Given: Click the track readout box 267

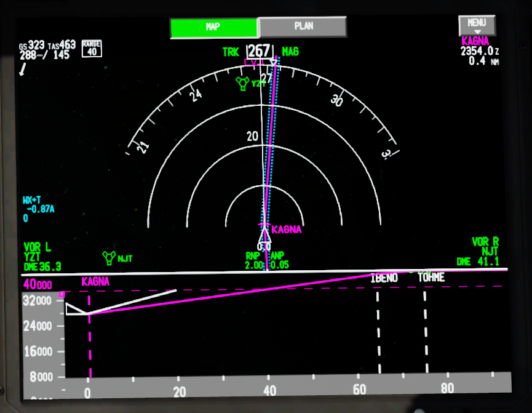Looking at the screenshot, I should click(x=259, y=51).
